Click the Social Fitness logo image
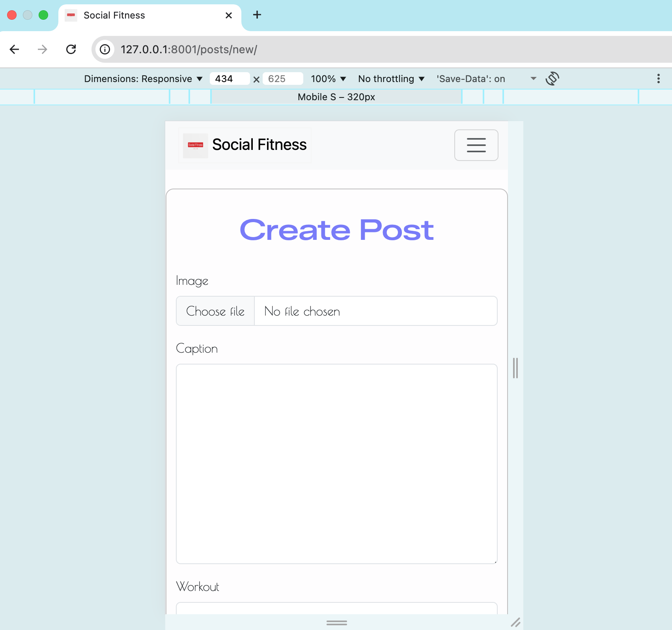The height and width of the screenshot is (630, 672). click(x=195, y=145)
